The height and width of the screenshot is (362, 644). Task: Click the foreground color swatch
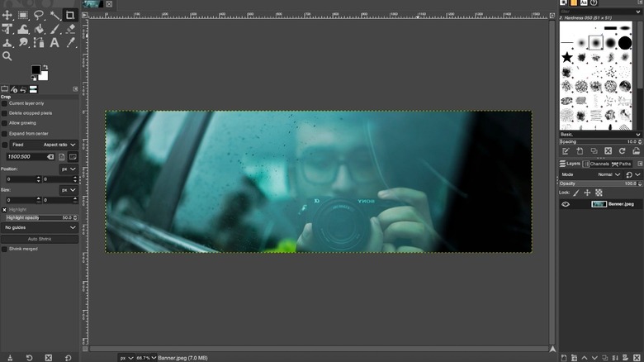[x=36, y=70]
